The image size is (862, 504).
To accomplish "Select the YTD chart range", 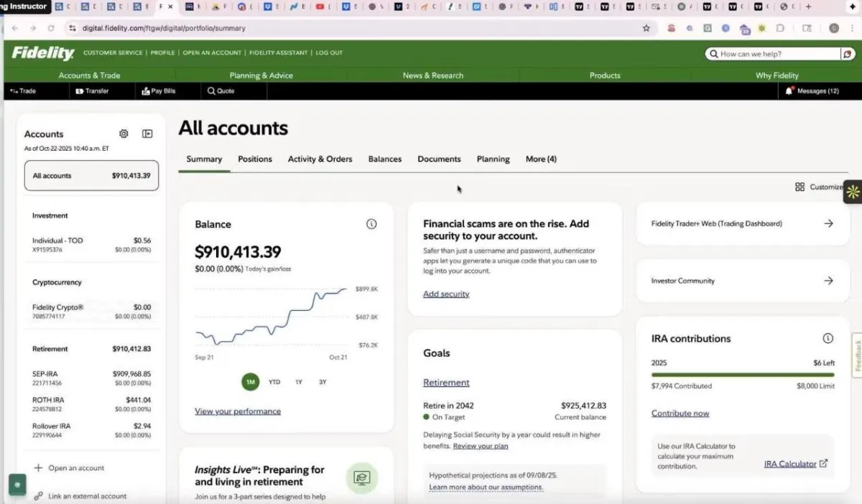I will pos(274,382).
